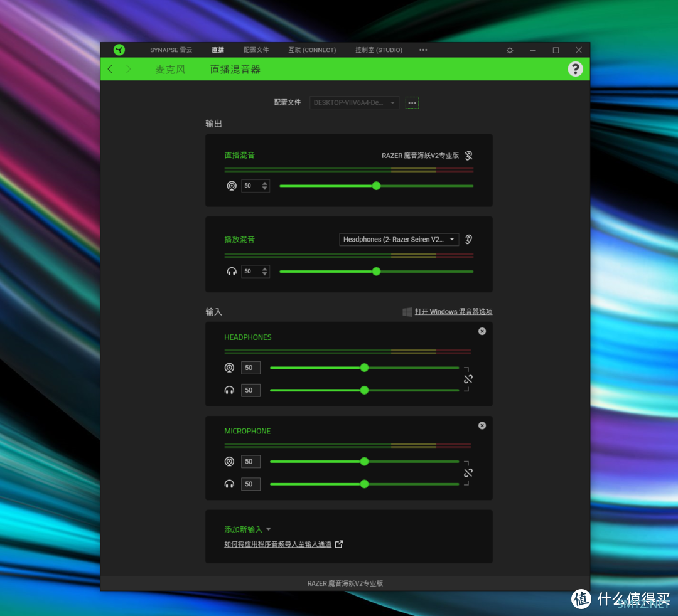Open the SYNAPSE 雷云 tab
Viewport: 678px width, 616px height.
tap(171, 50)
